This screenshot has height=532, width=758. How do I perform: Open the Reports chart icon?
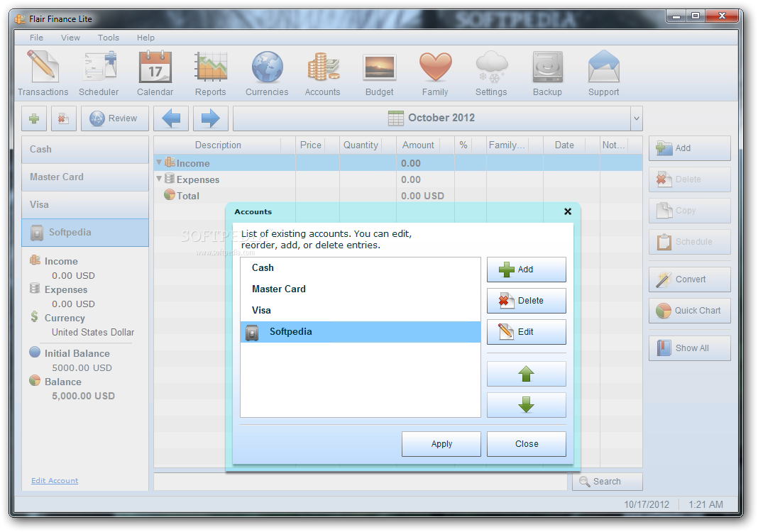210,74
